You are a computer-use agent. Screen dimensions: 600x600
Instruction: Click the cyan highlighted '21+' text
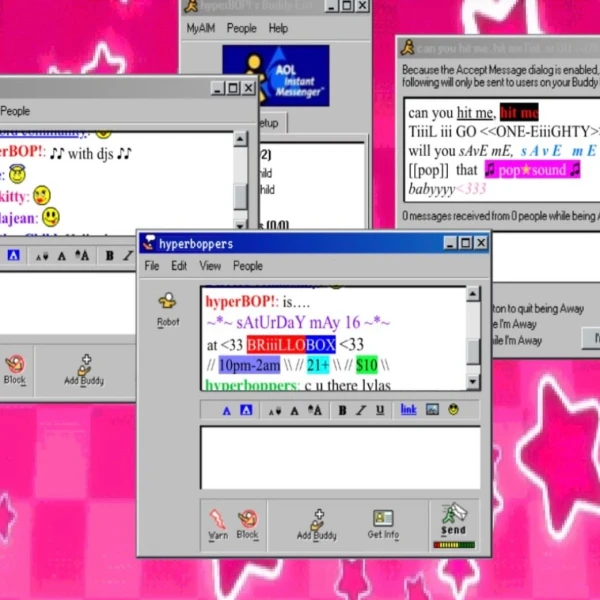point(318,365)
